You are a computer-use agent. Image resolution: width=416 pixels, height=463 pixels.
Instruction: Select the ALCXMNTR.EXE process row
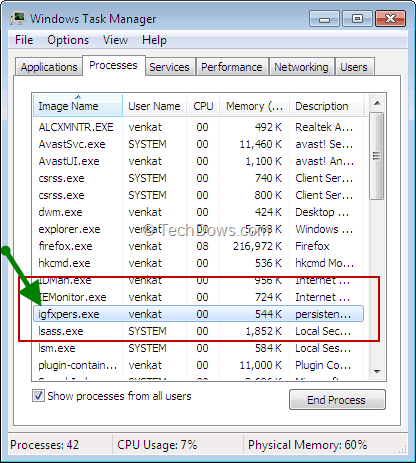[198, 127]
